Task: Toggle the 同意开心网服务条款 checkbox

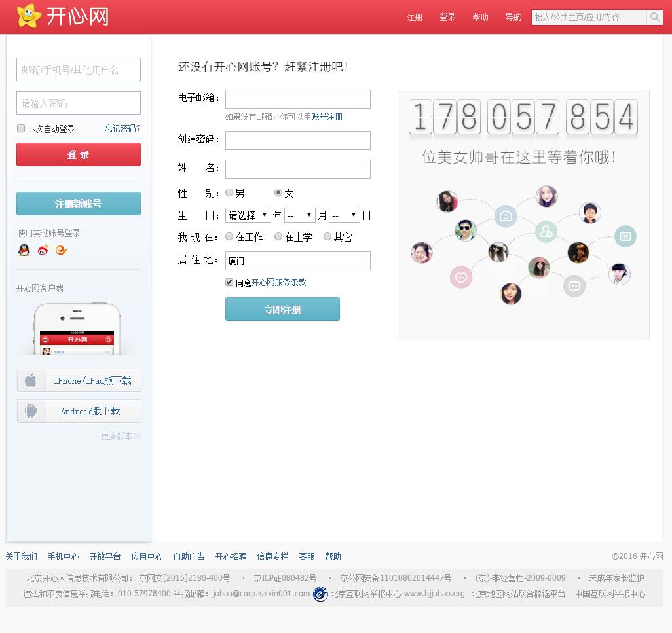Action: (229, 282)
